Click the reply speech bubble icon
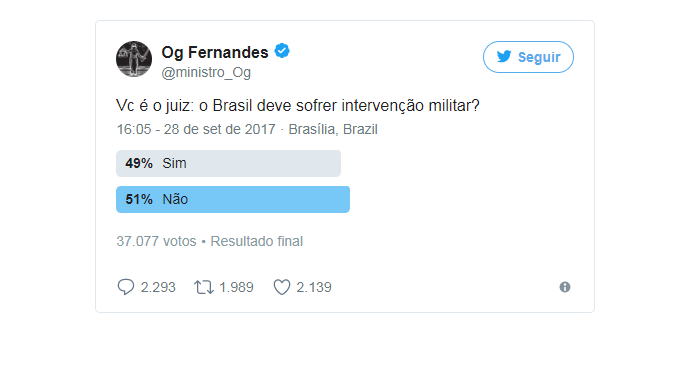This screenshot has height=380, width=696. pos(126,287)
